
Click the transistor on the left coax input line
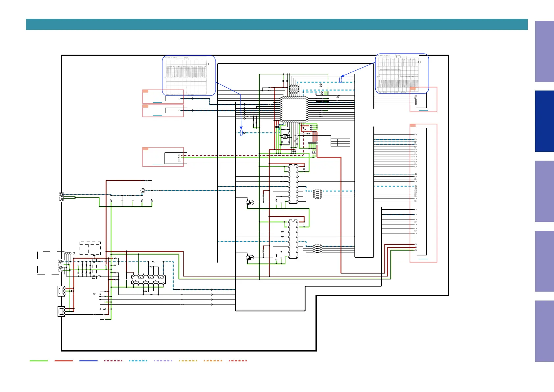pos(143,191)
